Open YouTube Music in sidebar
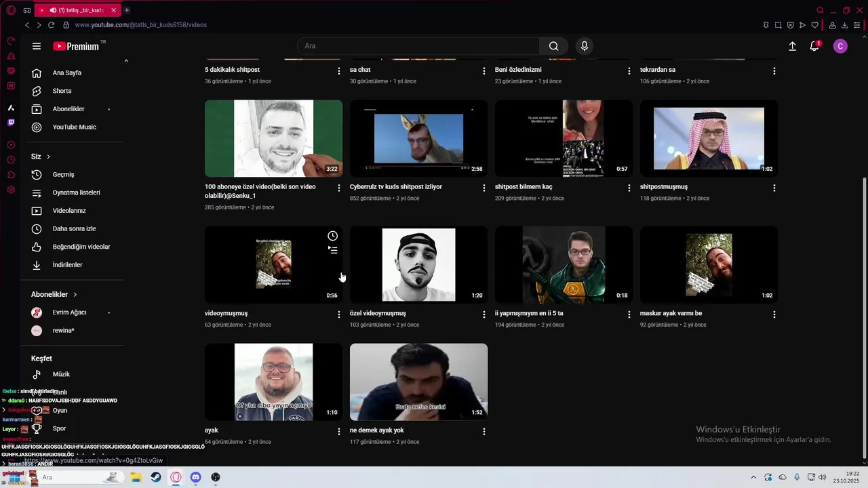The height and width of the screenshot is (488, 868). 76,127
